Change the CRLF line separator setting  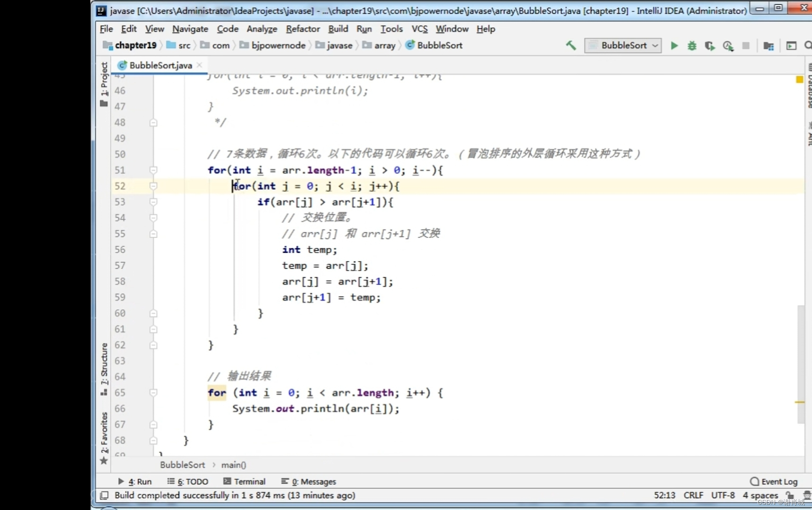(x=693, y=495)
